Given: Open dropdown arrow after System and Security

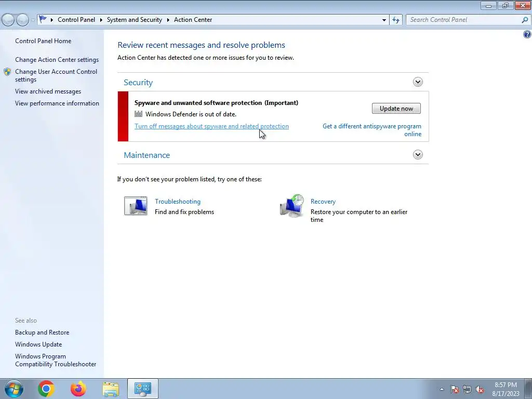Looking at the screenshot, I should coord(168,20).
